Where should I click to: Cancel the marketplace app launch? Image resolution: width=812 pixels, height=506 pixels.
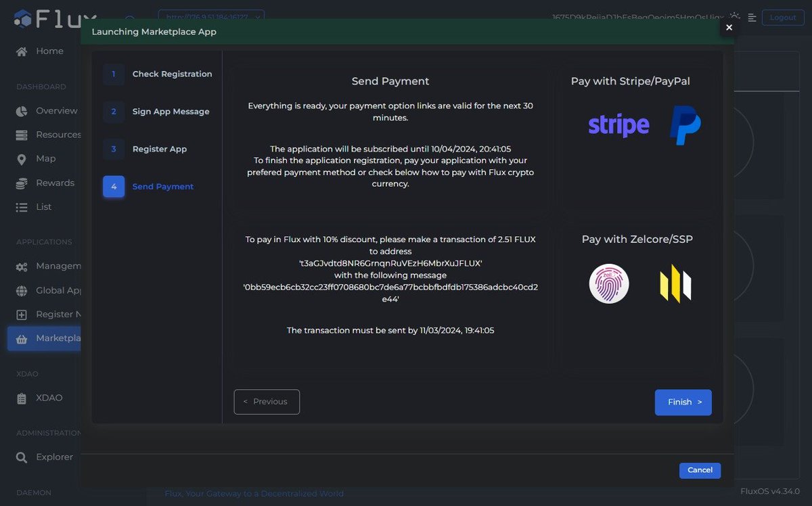(700, 470)
